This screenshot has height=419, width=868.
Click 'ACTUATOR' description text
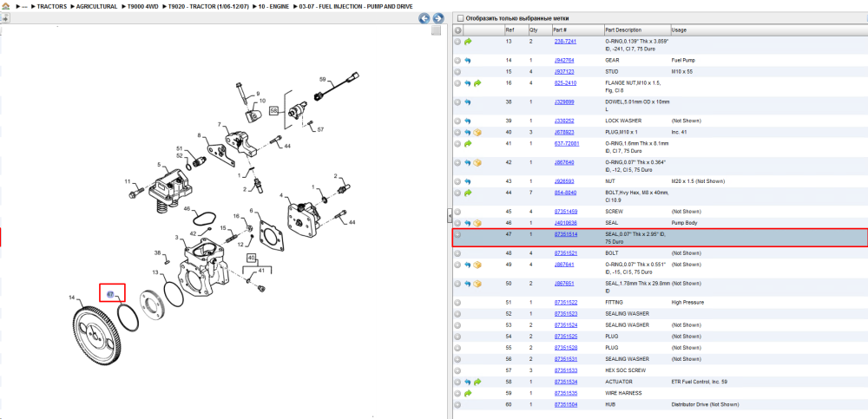coord(618,382)
